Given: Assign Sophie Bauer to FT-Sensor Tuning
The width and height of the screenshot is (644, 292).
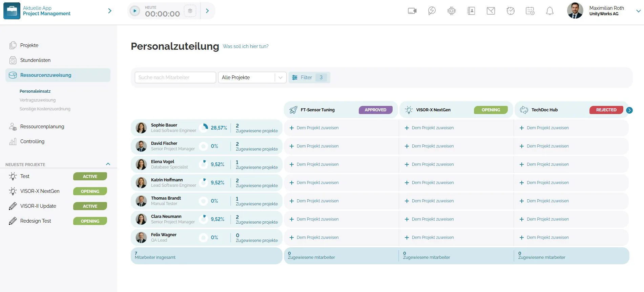Looking at the screenshot, I should (314, 128).
